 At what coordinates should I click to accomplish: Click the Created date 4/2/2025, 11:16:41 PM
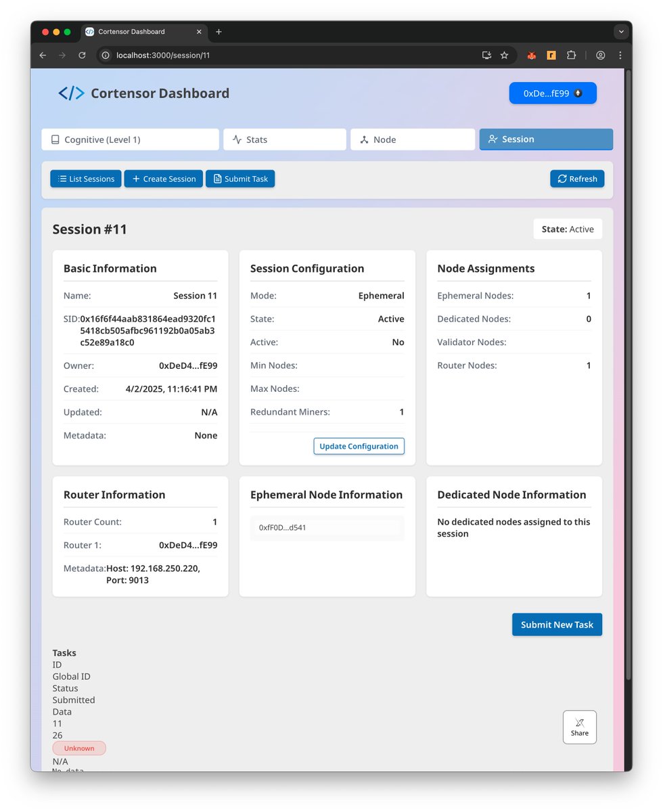point(172,389)
